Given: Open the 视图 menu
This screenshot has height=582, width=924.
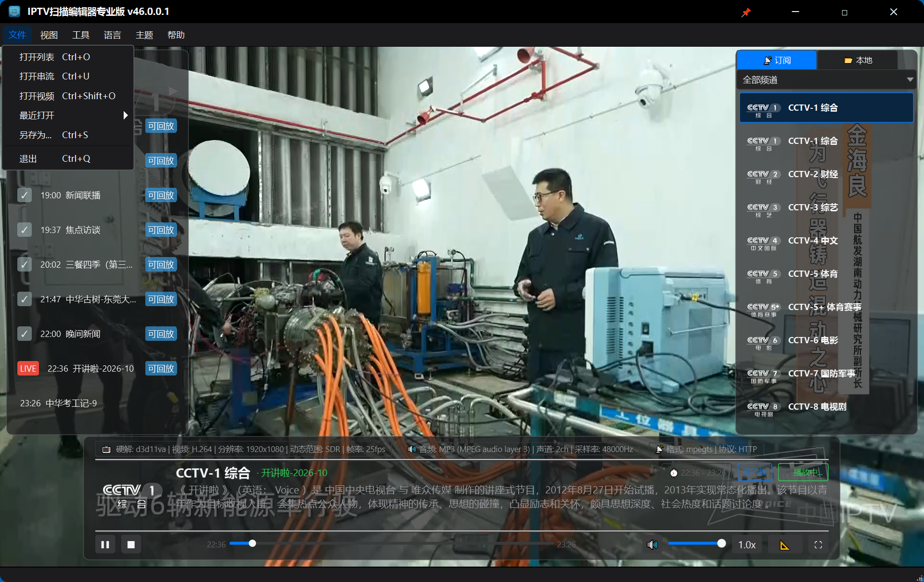Looking at the screenshot, I should 49,35.
